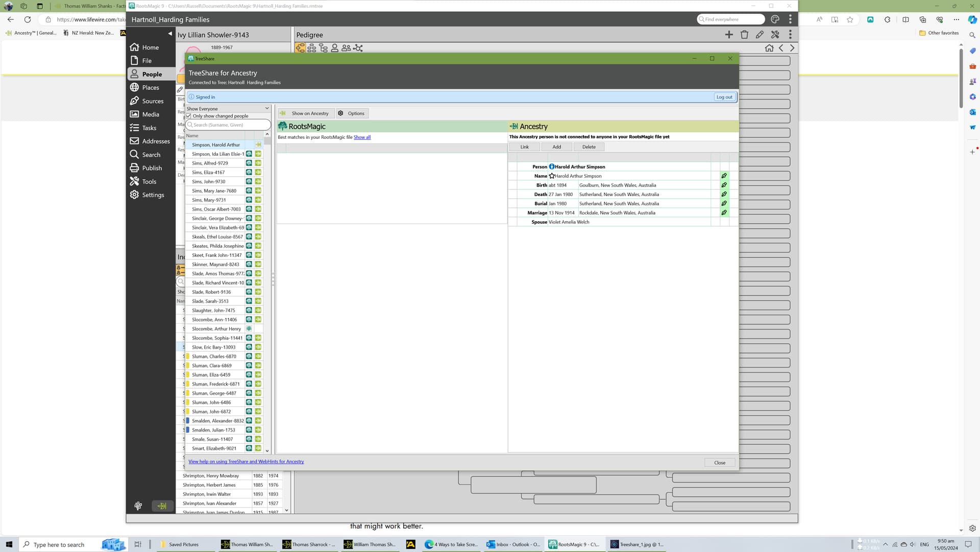
Task: Click the edit icon in Marriage row
Action: [724, 213]
